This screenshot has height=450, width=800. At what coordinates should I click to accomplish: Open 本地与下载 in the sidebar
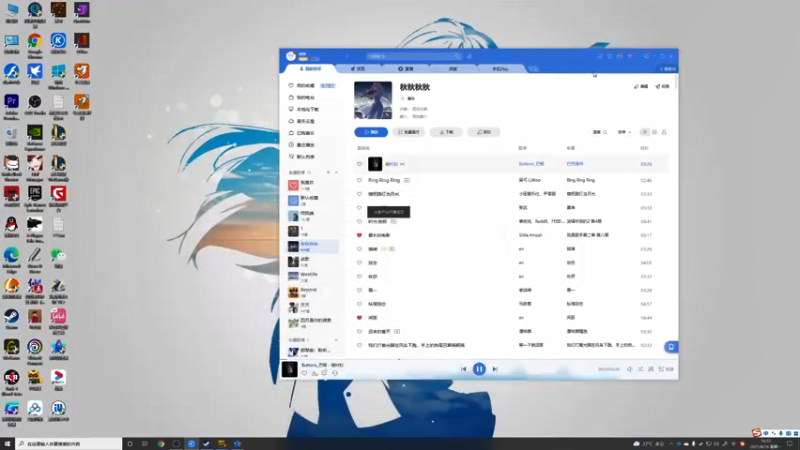tap(308, 109)
